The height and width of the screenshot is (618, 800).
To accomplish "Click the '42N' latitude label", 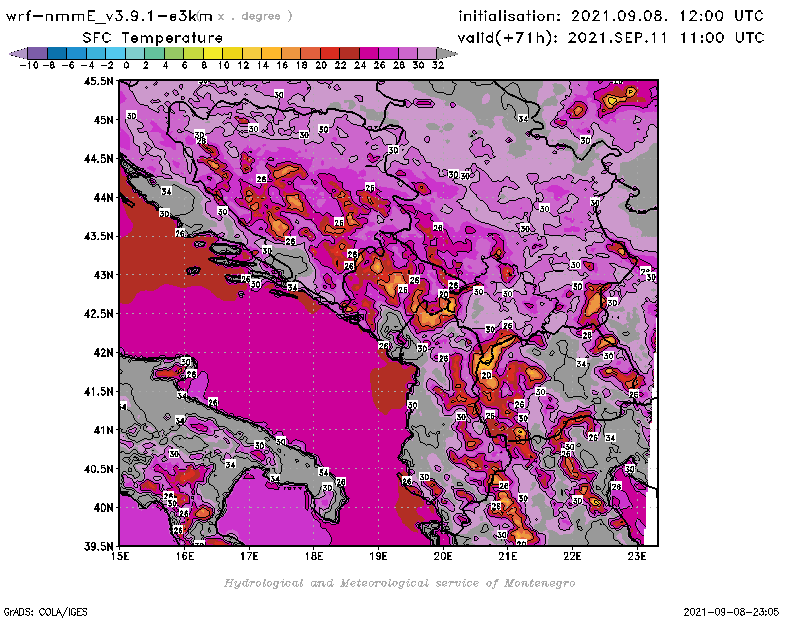I will pos(103,353).
